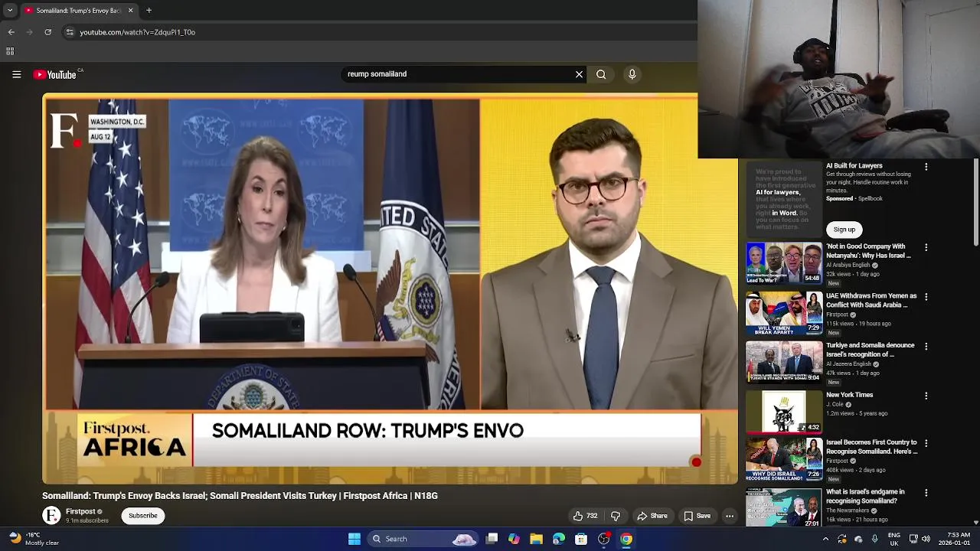Go back with browser back arrow
The width and height of the screenshot is (980, 551).
[x=11, y=32]
